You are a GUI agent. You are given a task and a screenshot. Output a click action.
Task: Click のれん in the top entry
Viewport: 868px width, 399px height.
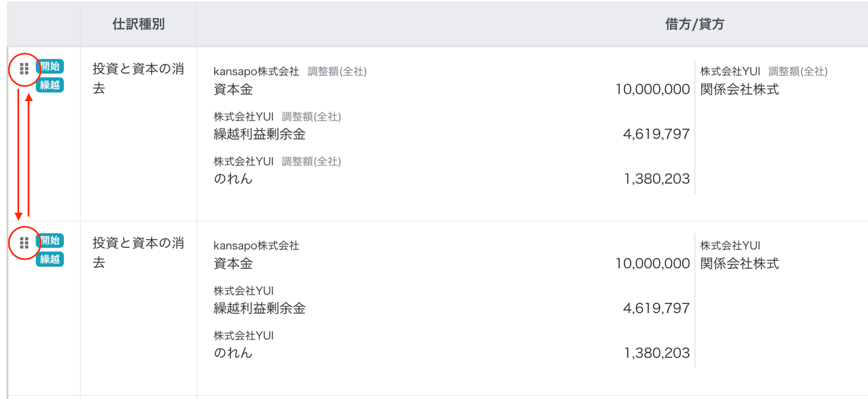coord(233,179)
